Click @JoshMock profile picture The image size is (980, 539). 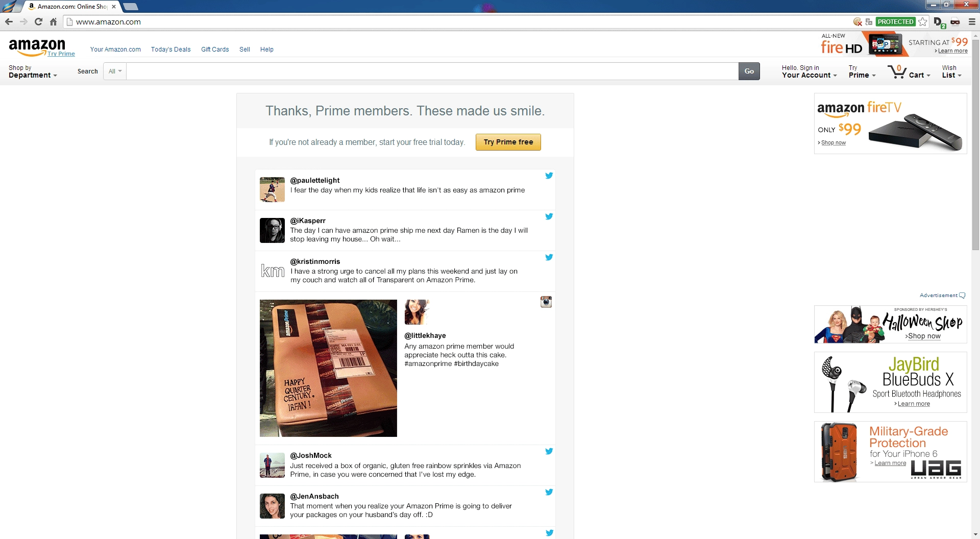(272, 465)
